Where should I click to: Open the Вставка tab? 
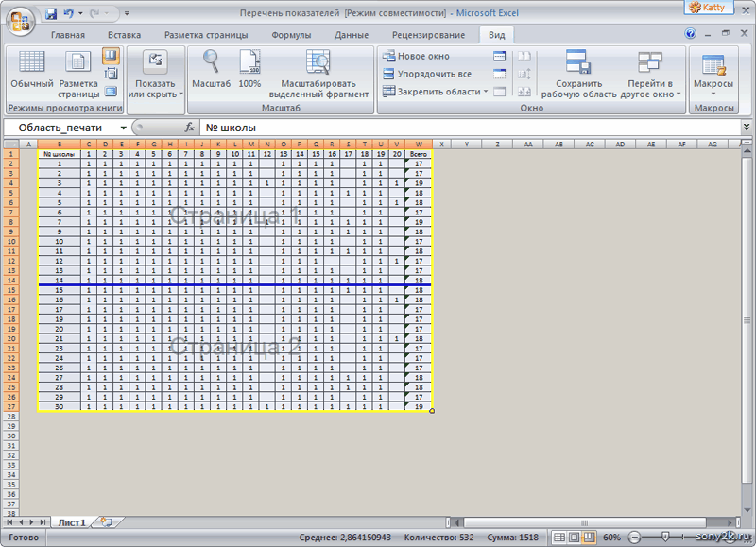(x=124, y=35)
